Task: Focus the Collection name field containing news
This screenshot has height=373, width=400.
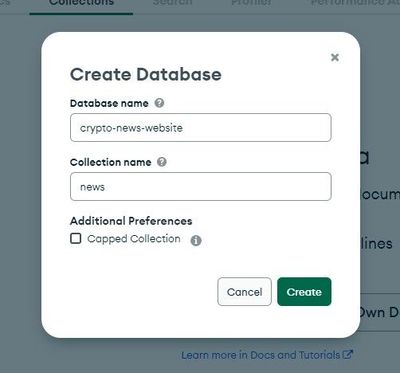Action: pos(201,187)
